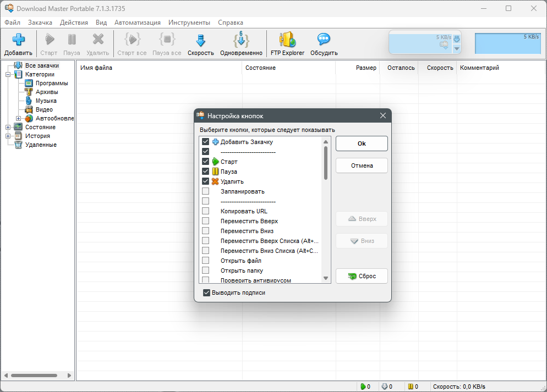Sort by the Размер column header
The image size is (547, 392).
pos(358,68)
